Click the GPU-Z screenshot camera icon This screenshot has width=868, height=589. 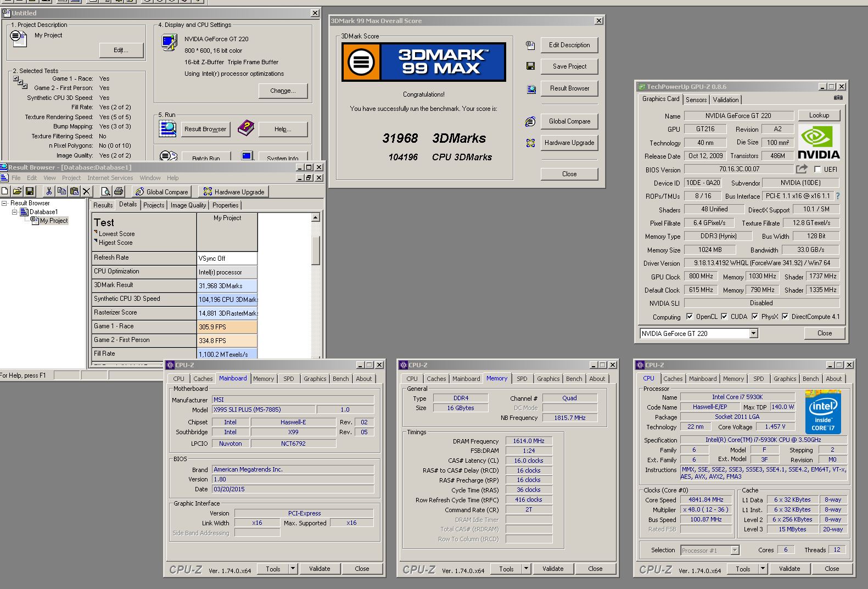point(838,98)
